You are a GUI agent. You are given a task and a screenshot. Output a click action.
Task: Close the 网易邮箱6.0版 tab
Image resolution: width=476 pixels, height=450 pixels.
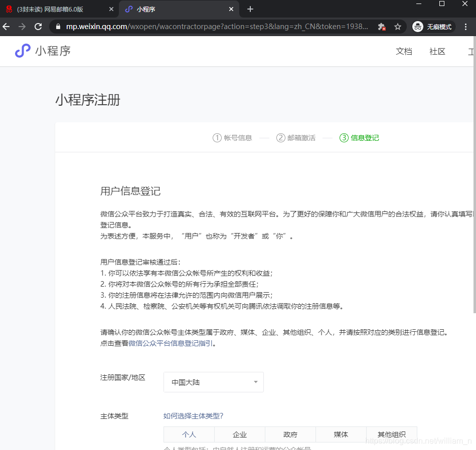[111, 9]
